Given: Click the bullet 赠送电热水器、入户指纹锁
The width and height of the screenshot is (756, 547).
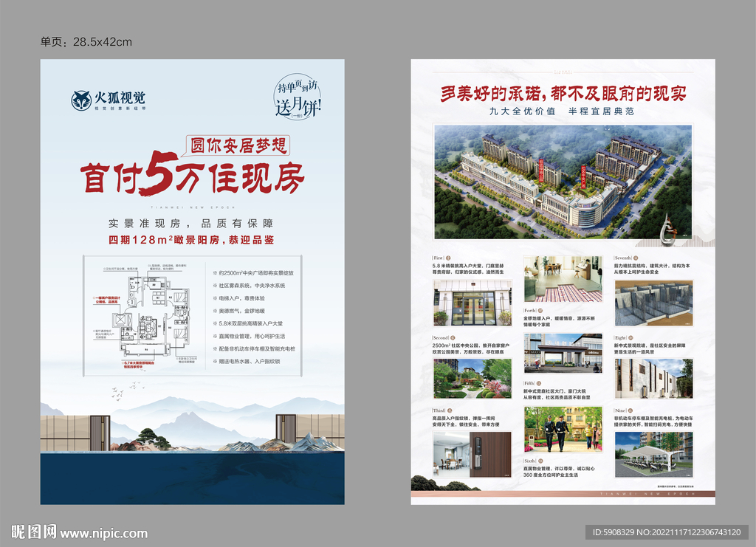Looking at the screenshot, I should point(247,361).
